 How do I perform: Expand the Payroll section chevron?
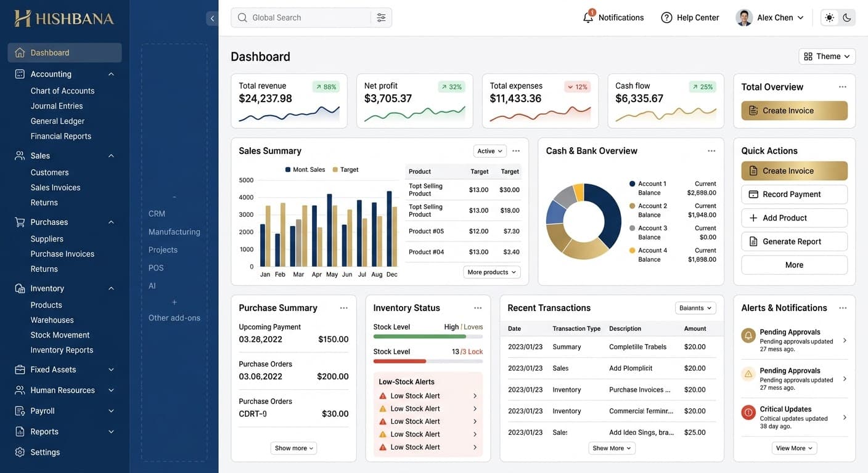pos(111,411)
